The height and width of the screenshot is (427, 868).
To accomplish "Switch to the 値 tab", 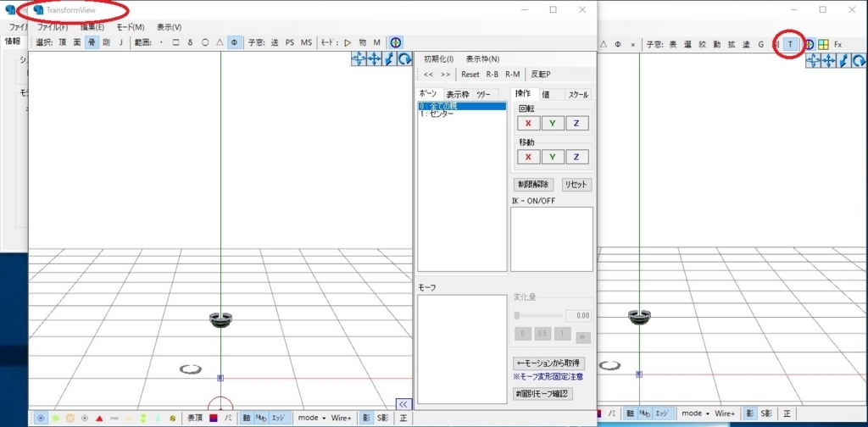I will (546, 95).
